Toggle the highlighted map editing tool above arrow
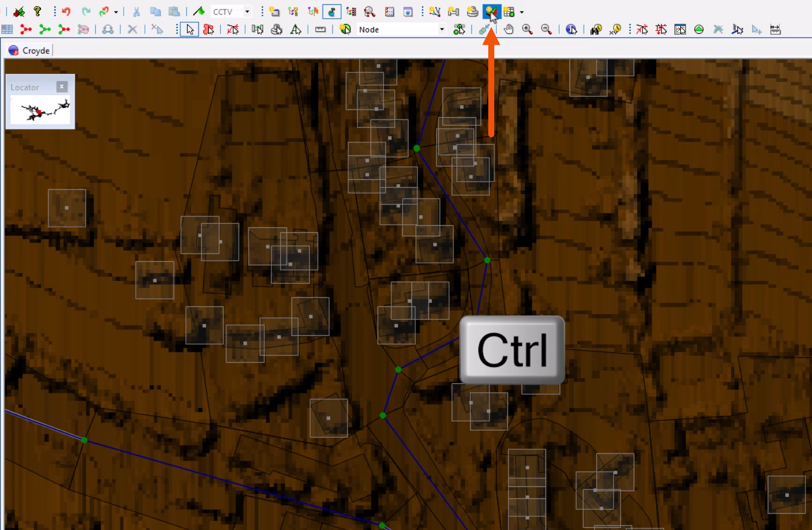 tap(493, 11)
